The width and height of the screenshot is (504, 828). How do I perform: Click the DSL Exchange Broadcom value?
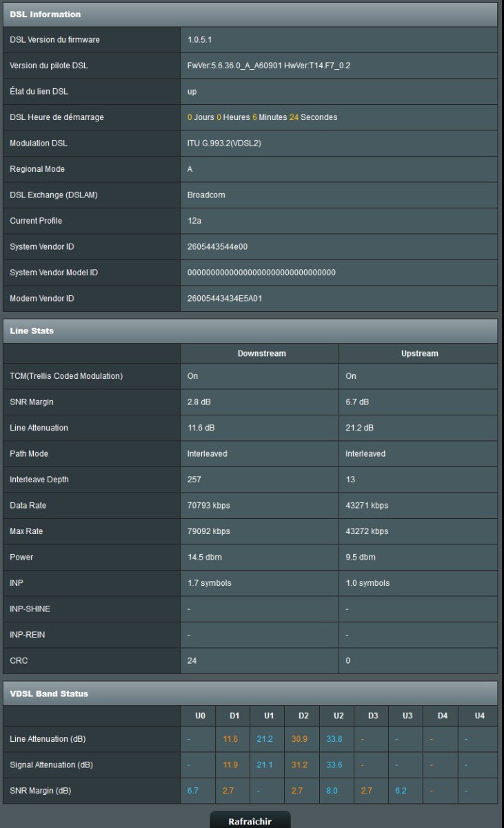coord(206,195)
